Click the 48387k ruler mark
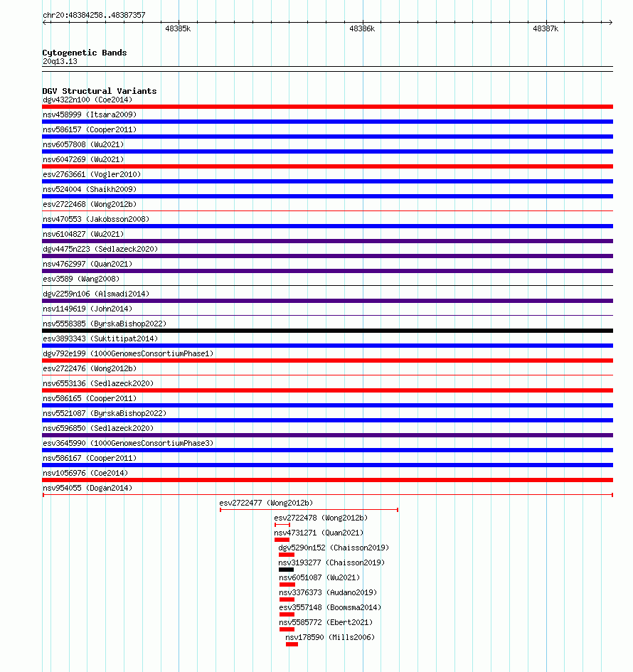This screenshot has height=672, width=633. click(546, 28)
